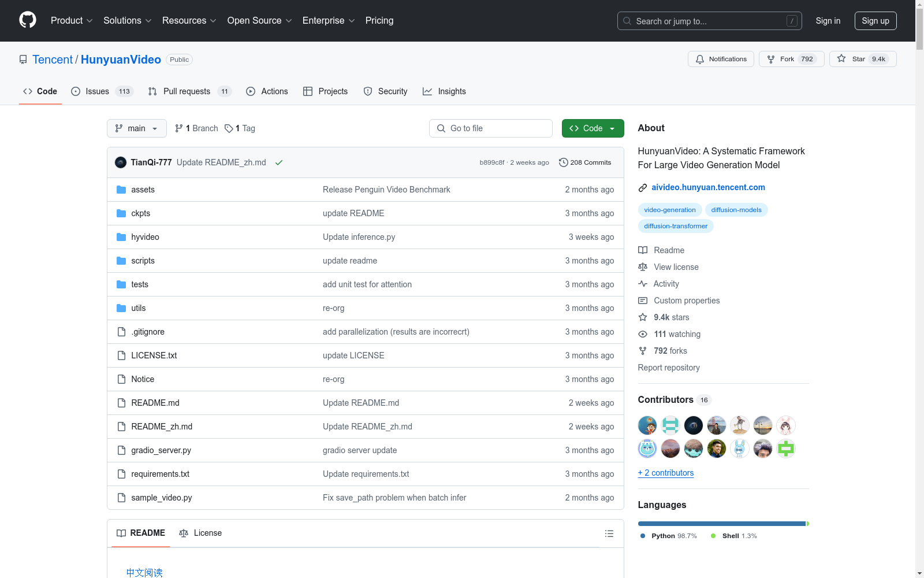
Task: Click the ckpts folder icon
Action: [121, 213]
